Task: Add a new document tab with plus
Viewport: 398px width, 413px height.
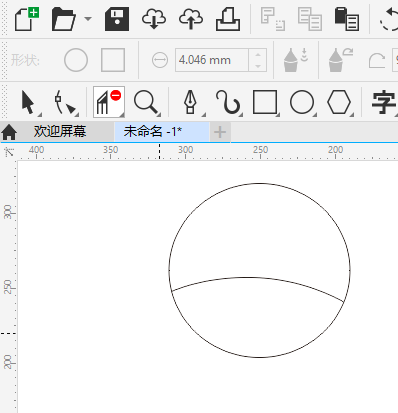Action: (220, 132)
